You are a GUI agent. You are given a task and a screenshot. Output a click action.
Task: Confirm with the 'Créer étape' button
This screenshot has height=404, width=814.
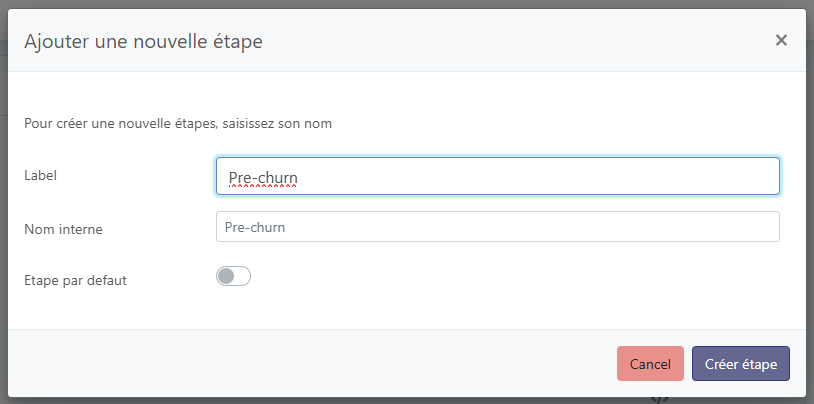click(740, 364)
